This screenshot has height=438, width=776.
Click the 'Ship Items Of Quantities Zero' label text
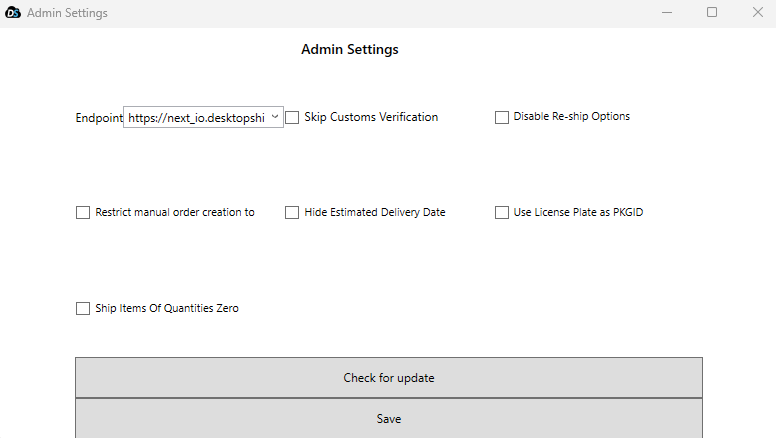[166, 308]
